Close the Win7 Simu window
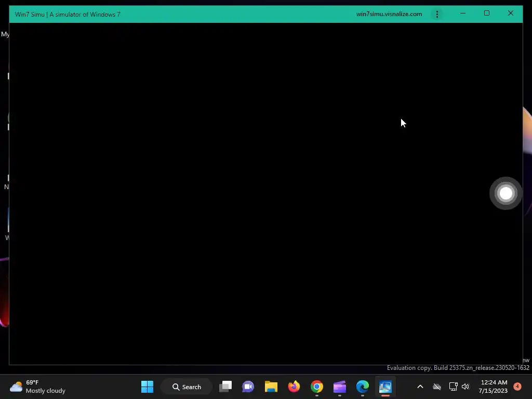 [511, 14]
